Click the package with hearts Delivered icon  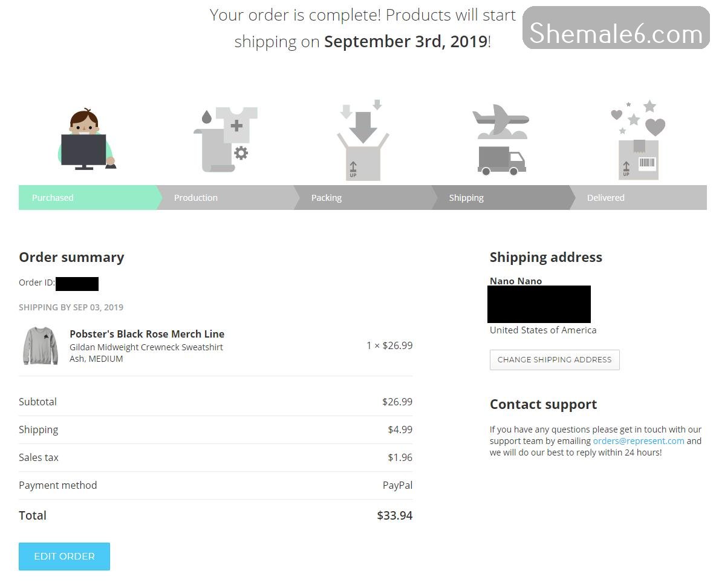click(x=638, y=140)
